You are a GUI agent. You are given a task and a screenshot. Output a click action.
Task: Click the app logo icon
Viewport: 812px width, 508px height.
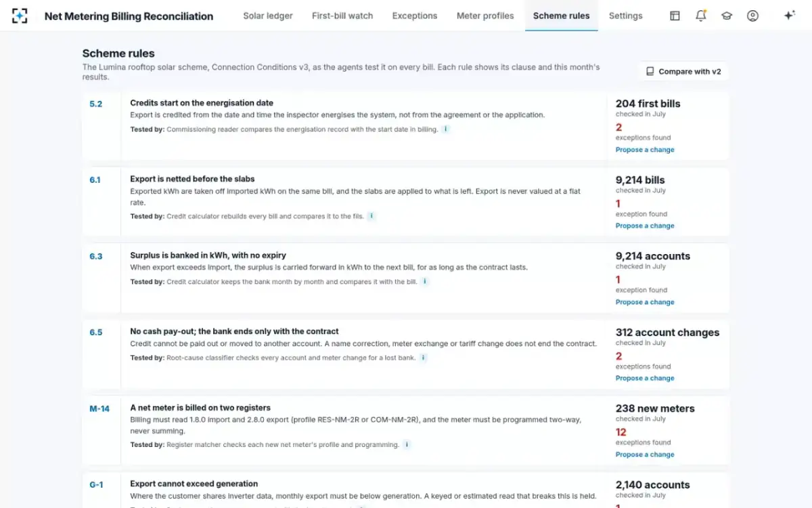[x=20, y=16]
